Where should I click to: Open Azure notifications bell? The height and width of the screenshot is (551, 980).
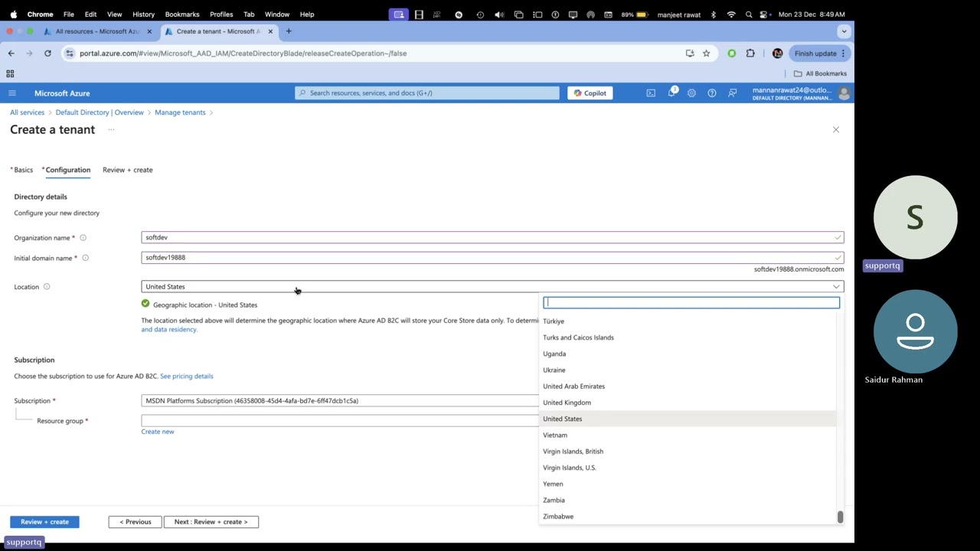pyautogui.click(x=671, y=93)
